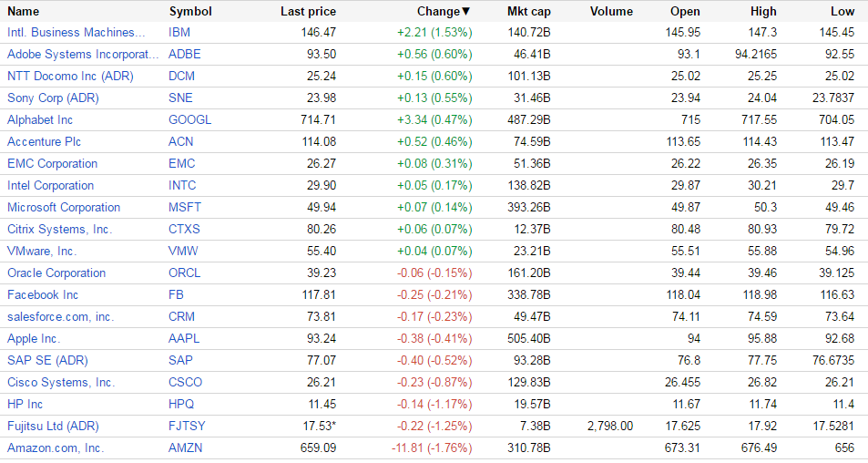Viewport: 868px width, 463px height.
Task: Open Oracle Corporation stock page
Action: 56,273
